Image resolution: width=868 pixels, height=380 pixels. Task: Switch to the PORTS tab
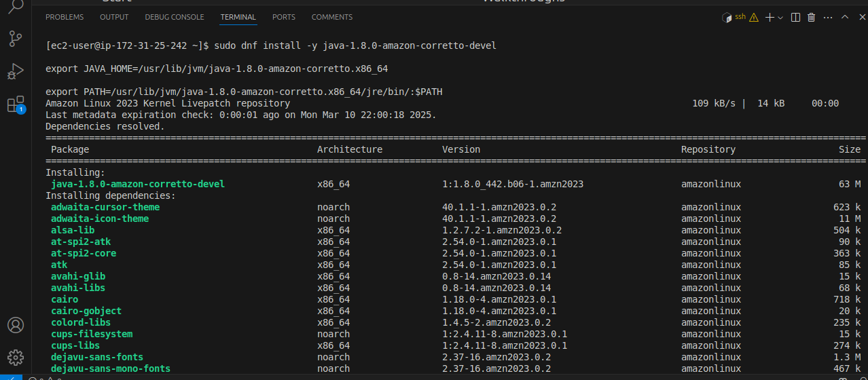[284, 17]
